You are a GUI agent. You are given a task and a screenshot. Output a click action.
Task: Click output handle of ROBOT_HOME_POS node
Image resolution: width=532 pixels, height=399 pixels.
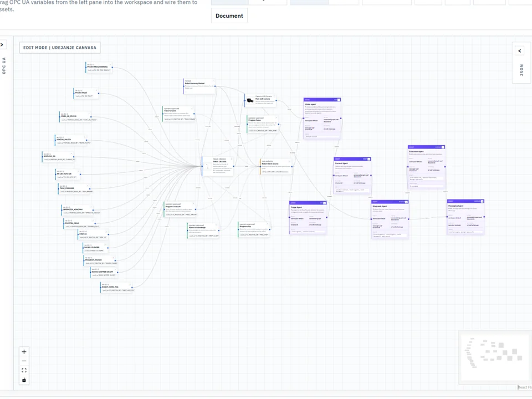pos(132,288)
